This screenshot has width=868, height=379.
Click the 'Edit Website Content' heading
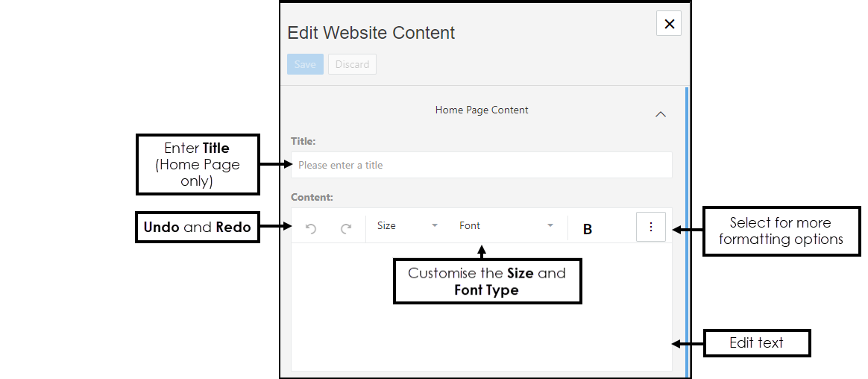pyautogui.click(x=371, y=33)
